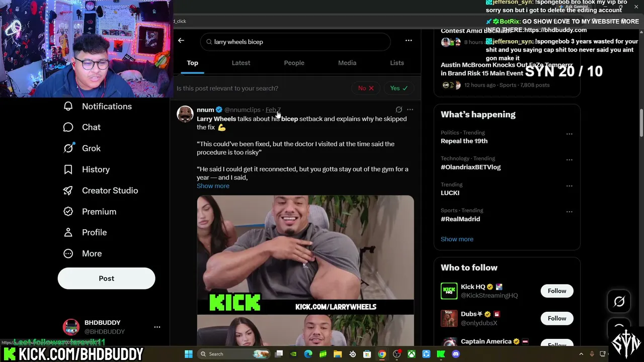
Task: Open the Notifications bell icon
Action: 68,106
